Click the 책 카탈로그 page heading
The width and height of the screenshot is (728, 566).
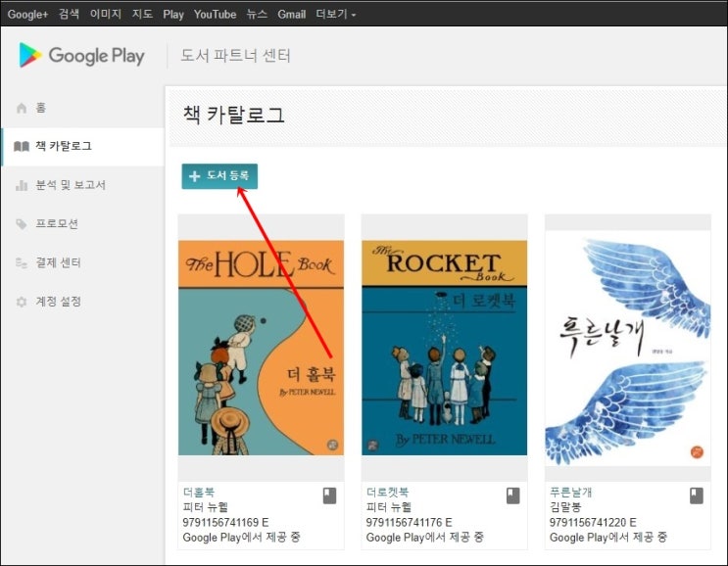[233, 115]
